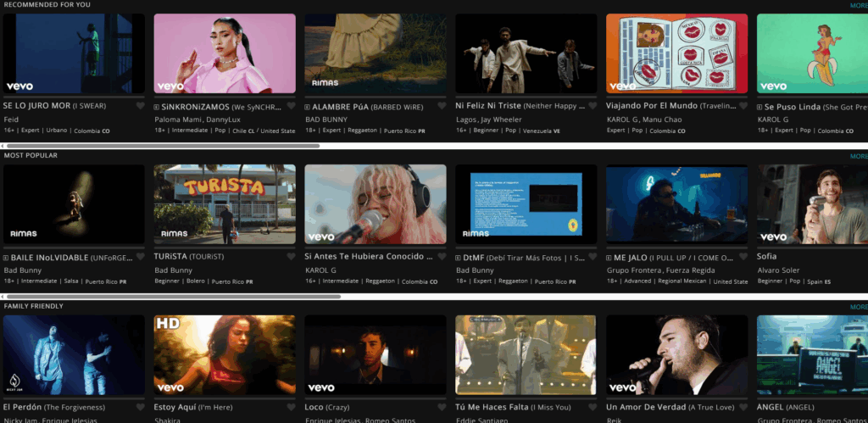
Task: Click the TURiSTA (TOURiST) title text
Action: [x=189, y=256]
